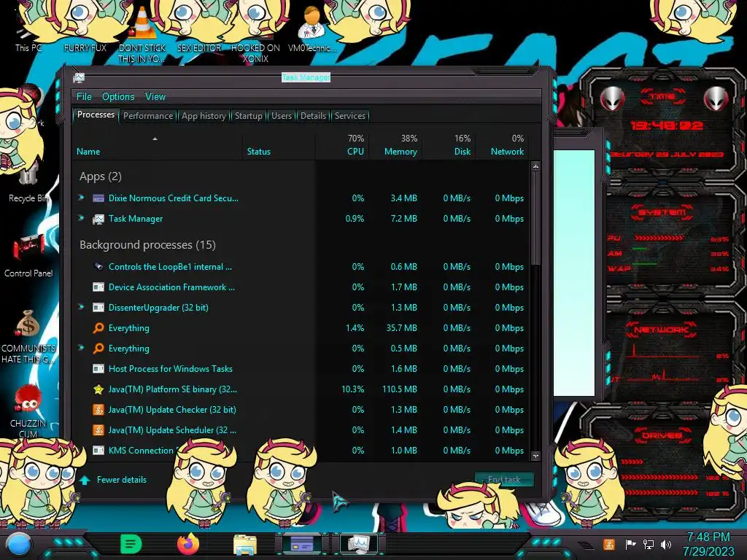Switch to the Services tab
The height and width of the screenshot is (560, 747).
coord(350,116)
